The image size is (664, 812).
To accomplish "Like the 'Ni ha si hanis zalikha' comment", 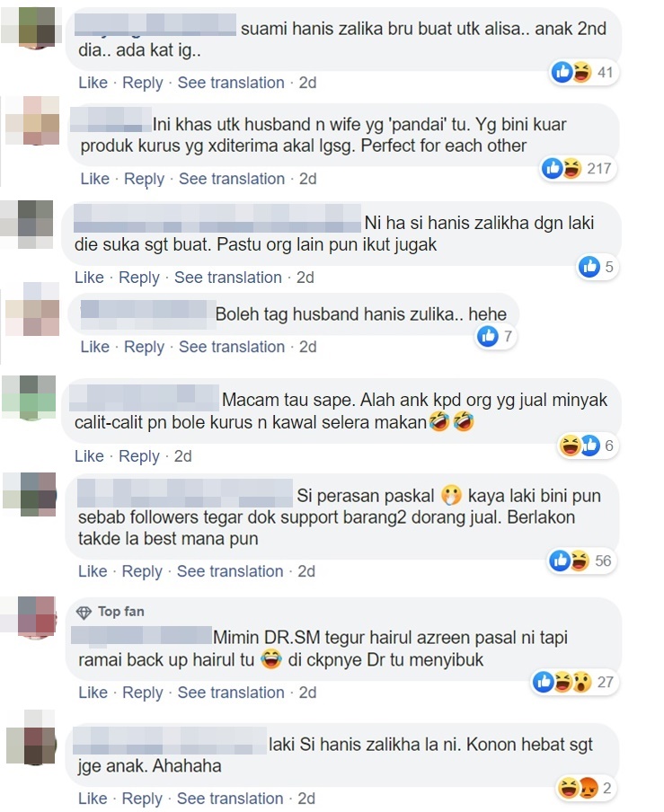I will tap(89, 277).
